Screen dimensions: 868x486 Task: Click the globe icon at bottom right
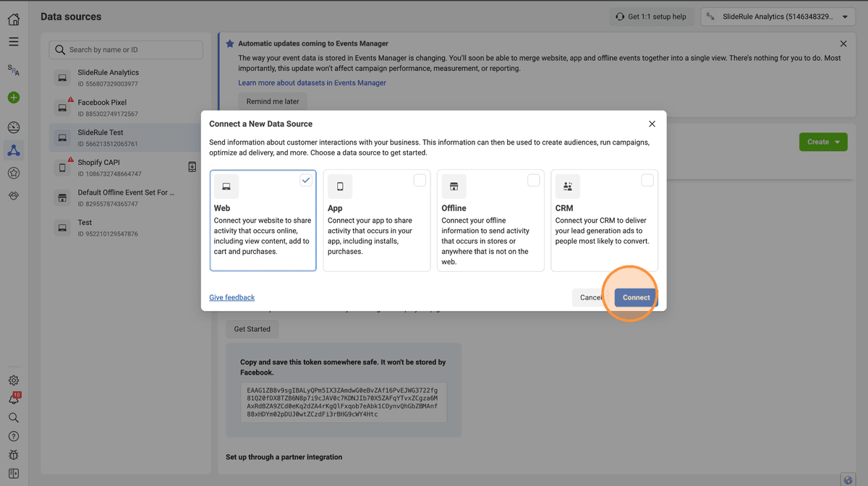[x=848, y=479]
